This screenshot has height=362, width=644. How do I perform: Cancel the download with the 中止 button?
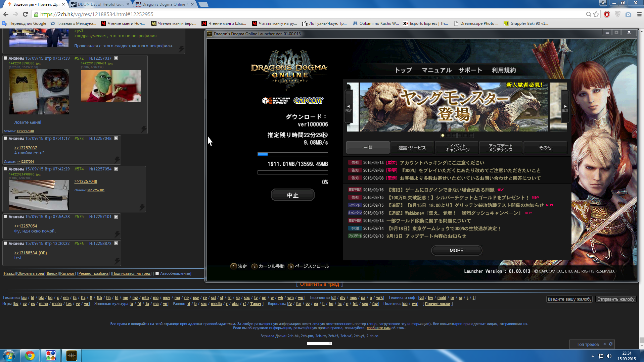[293, 195]
